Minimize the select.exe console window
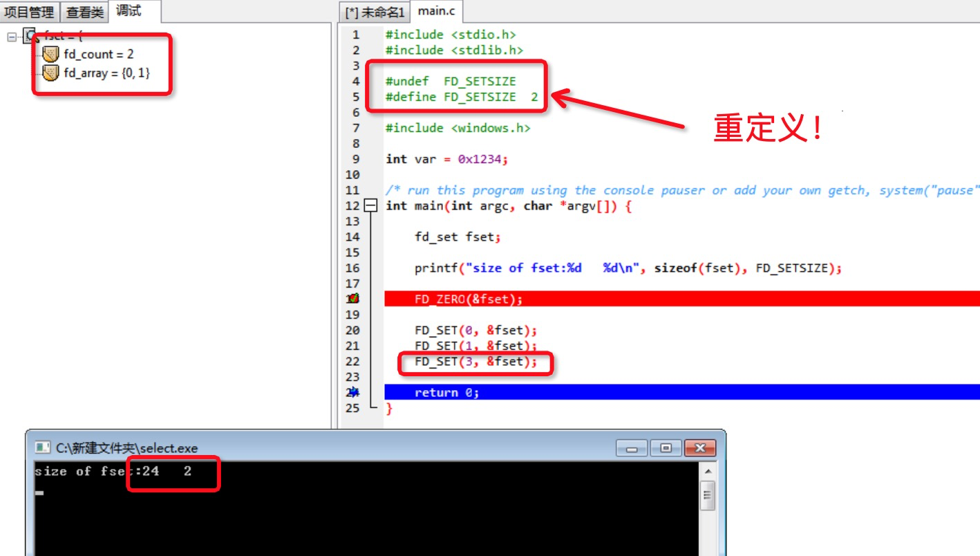Viewport: 980px width, 556px height. [x=632, y=448]
